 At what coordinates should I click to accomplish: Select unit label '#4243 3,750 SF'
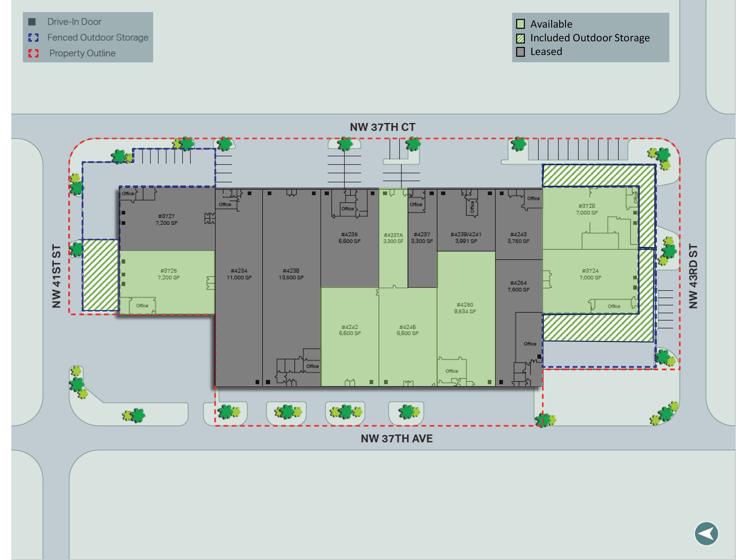click(518, 238)
